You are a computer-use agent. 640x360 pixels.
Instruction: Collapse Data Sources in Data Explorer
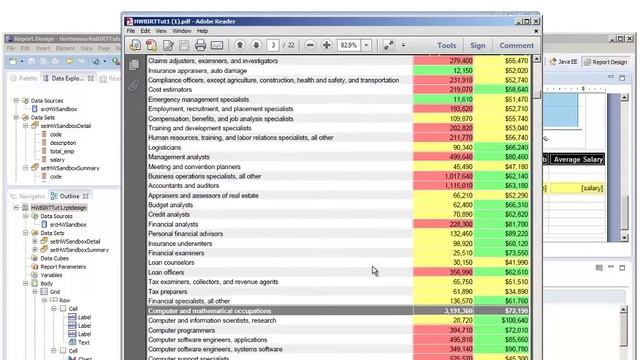click(x=16, y=100)
